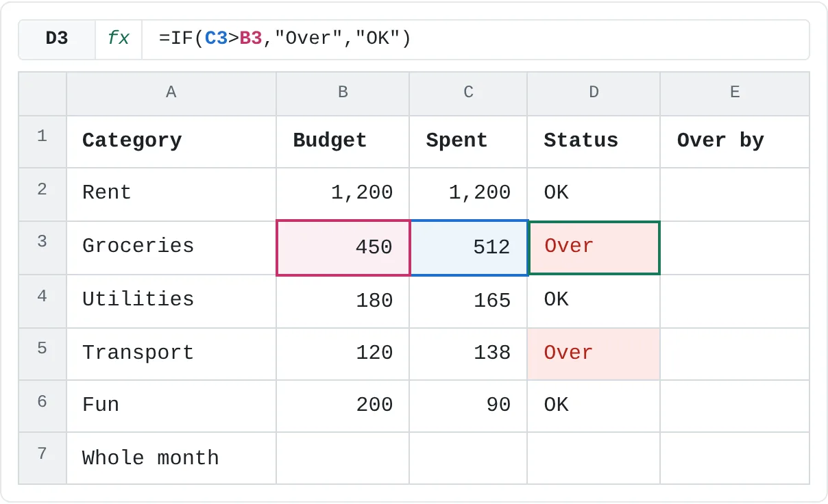
Task: Select the "Over" status cell for Groceries
Action: (x=594, y=247)
